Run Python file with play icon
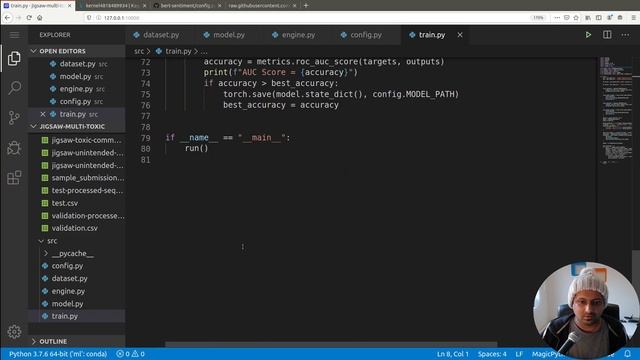 [x=588, y=35]
